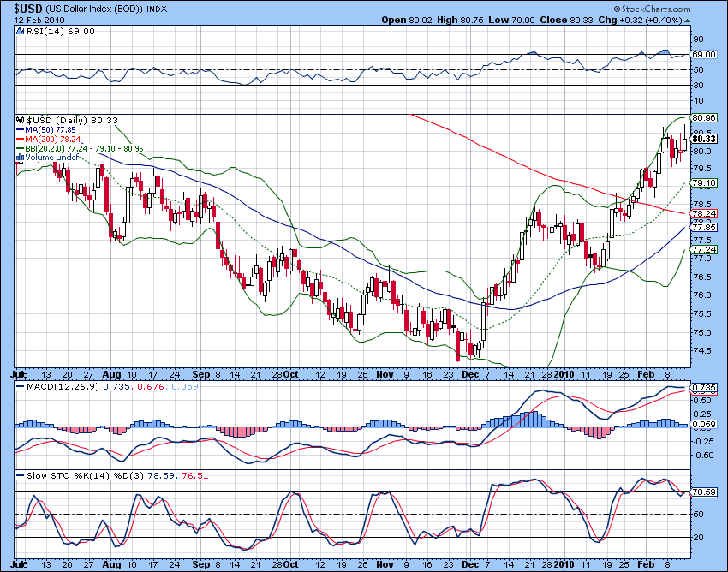Click the blue 0.735 MACD value in label

click(x=116, y=386)
